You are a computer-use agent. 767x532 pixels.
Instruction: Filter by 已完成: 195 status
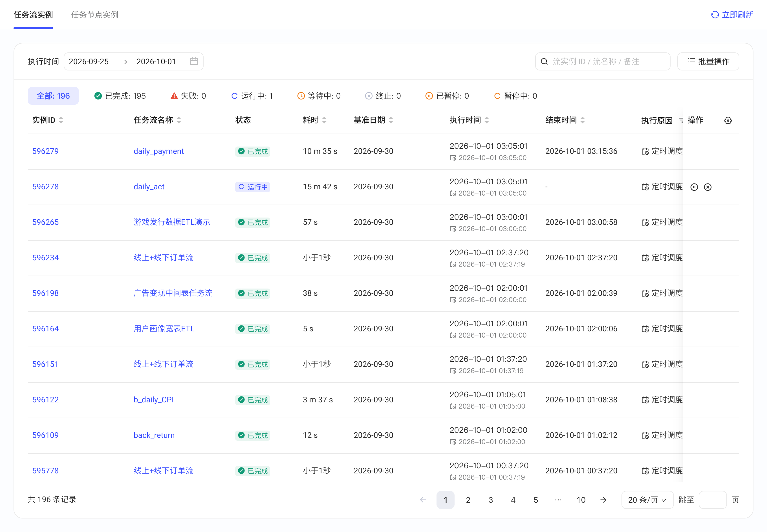point(120,96)
